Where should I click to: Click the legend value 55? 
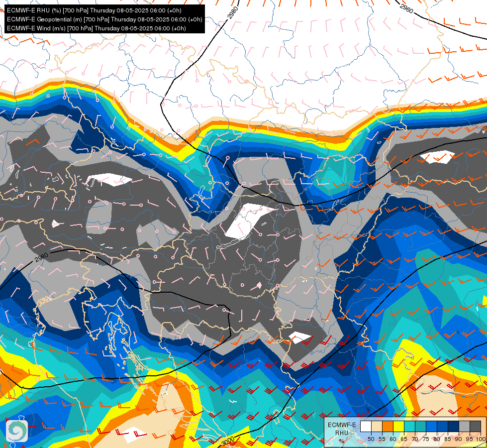pyautogui.click(x=382, y=439)
